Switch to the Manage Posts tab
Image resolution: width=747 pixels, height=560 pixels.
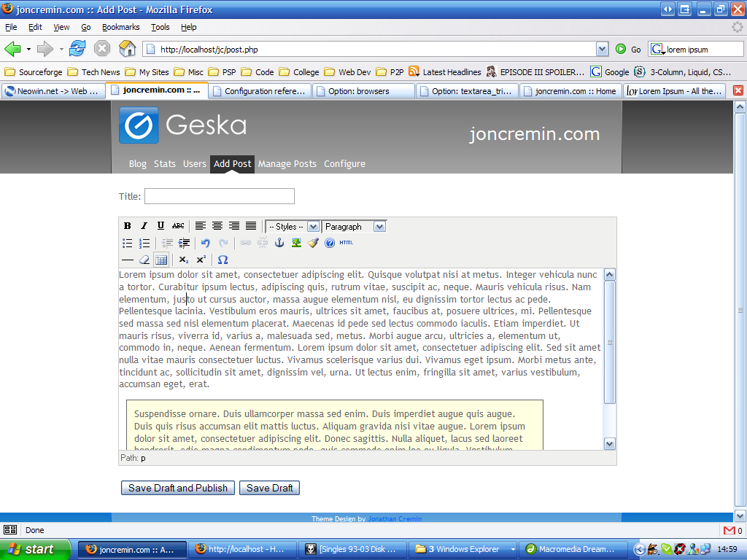(x=287, y=163)
